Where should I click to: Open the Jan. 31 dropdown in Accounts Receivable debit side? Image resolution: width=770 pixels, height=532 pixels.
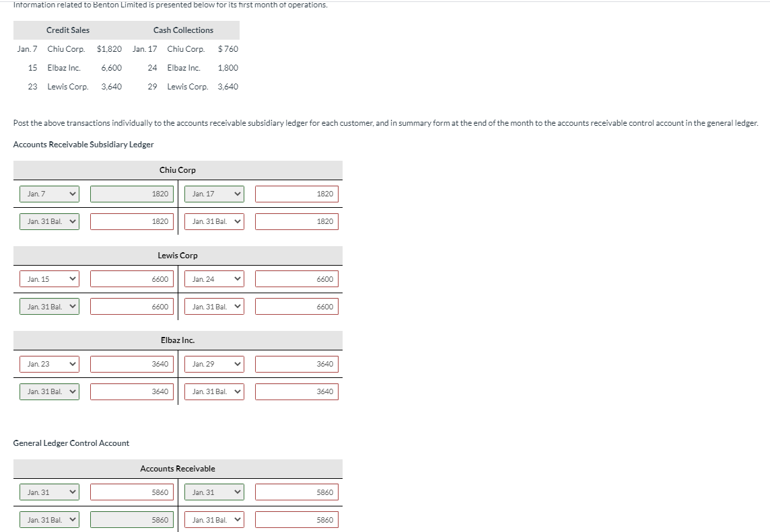click(48, 492)
